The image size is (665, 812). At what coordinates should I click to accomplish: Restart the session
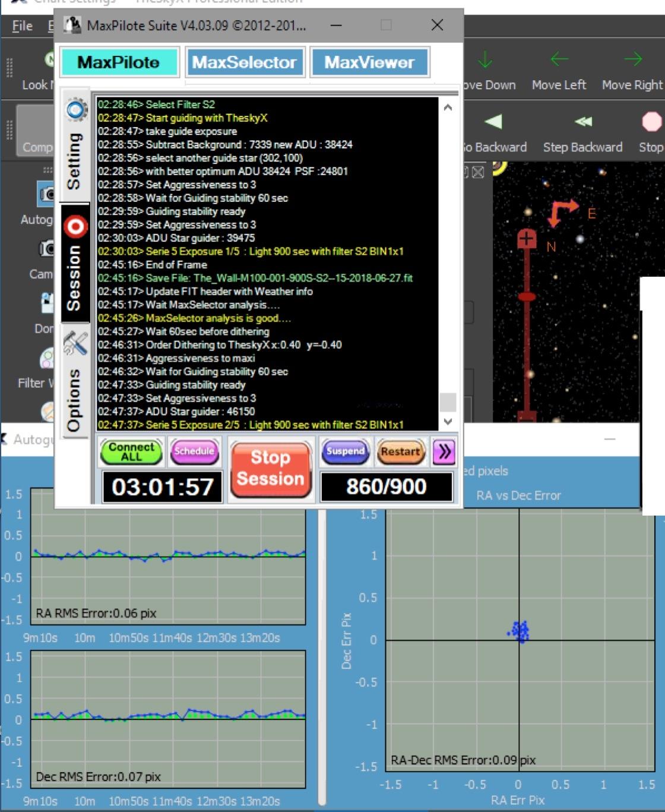[x=400, y=452]
